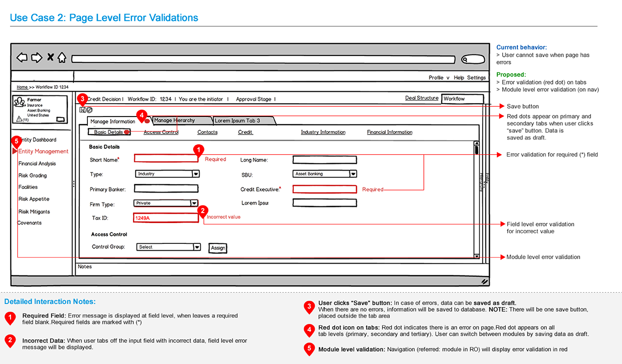Click the browser forward arrow
Image resolution: width=622 pixels, height=364 pixels.
click(x=37, y=58)
